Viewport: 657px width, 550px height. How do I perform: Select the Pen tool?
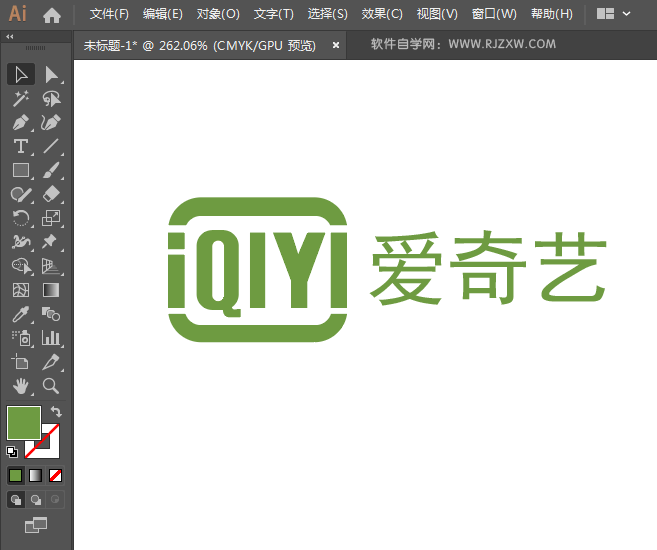click(x=21, y=123)
